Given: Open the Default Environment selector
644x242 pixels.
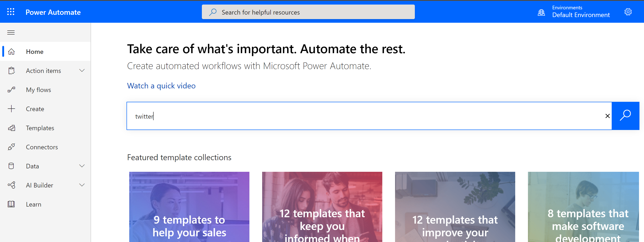Looking at the screenshot, I should point(581,12).
